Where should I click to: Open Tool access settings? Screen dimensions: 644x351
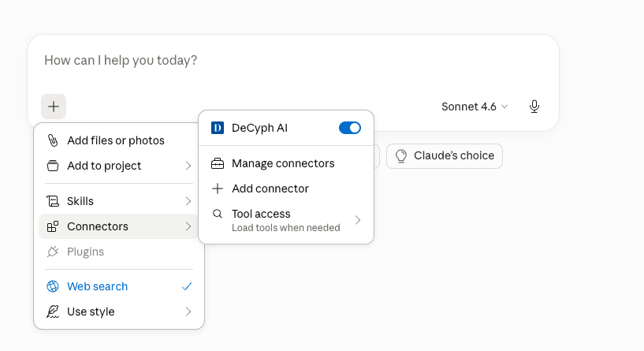pyautogui.click(x=286, y=220)
